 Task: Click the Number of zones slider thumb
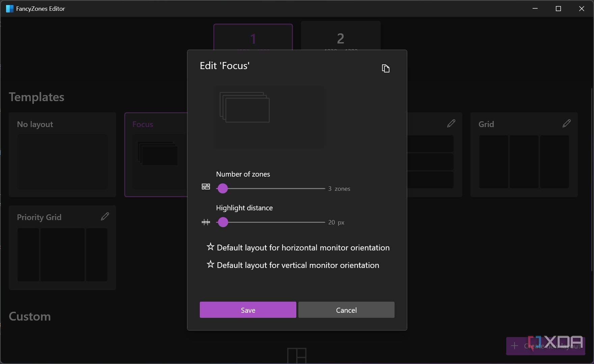(222, 188)
